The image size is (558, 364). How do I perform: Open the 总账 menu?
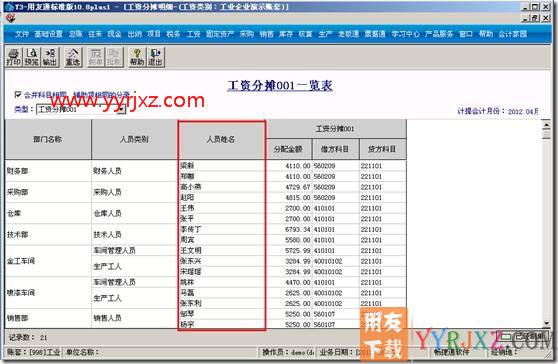[x=75, y=34]
